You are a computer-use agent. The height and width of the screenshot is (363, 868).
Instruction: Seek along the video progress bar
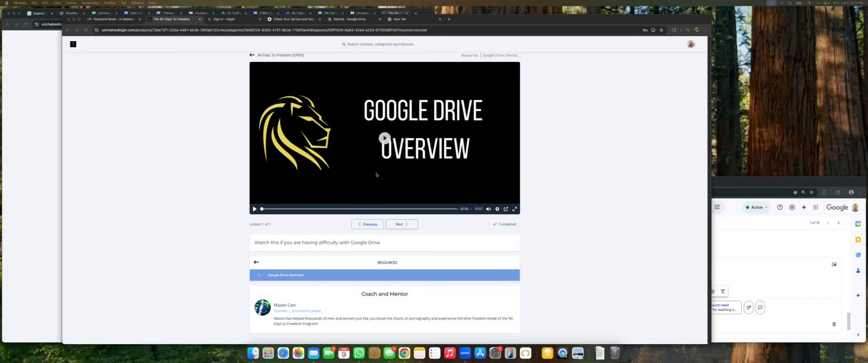pyautogui.click(x=359, y=209)
